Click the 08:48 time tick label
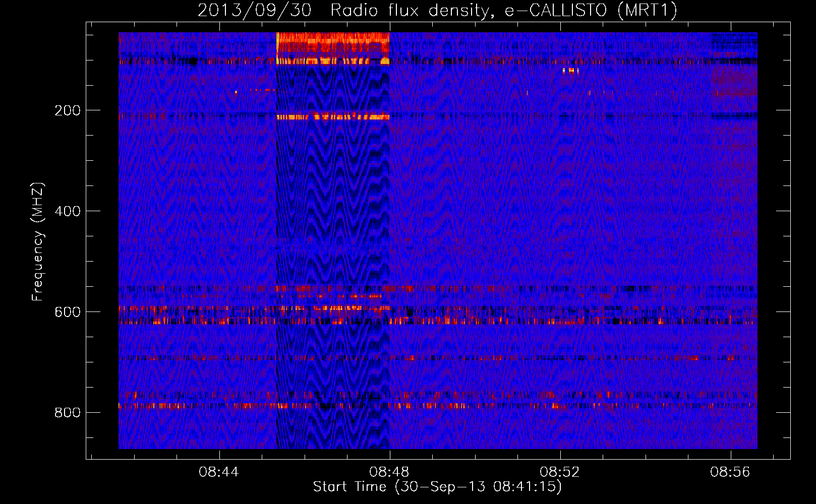The height and width of the screenshot is (504, 816). click(389, 472)
